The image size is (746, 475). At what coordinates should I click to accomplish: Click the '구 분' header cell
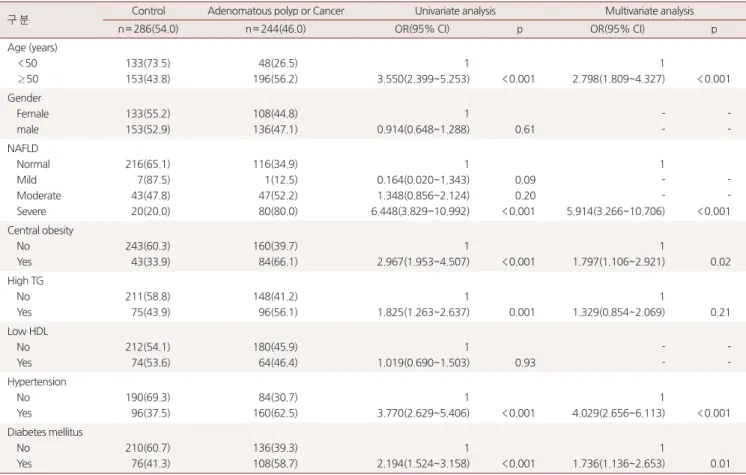[x=19, y=20]
